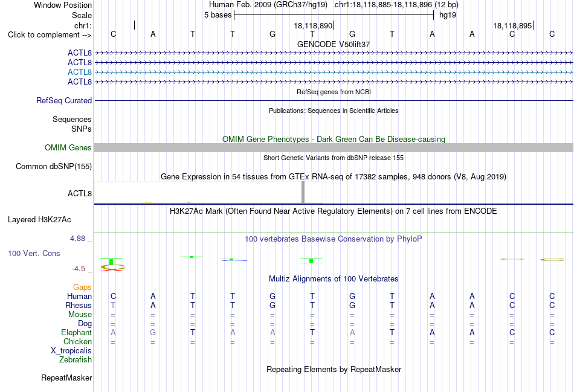Click 'Short Genetic Variants from dbSNP release 155'

tap(334, 158)
